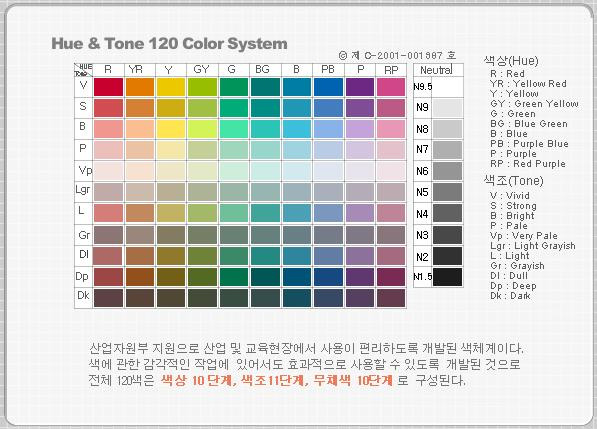Click the Strong Purple swatch

(x=360, y=108)
